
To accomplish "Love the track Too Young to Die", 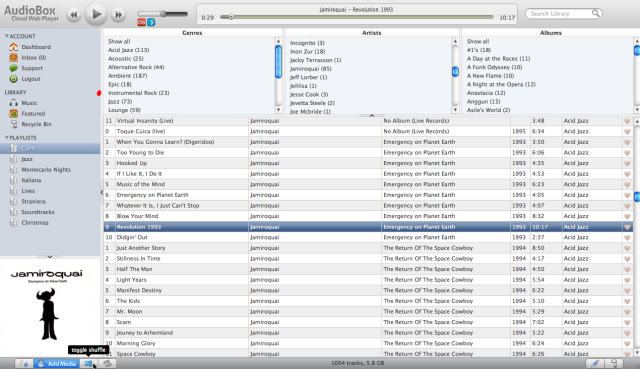I will pyautogui.click(x=627, y=153).
